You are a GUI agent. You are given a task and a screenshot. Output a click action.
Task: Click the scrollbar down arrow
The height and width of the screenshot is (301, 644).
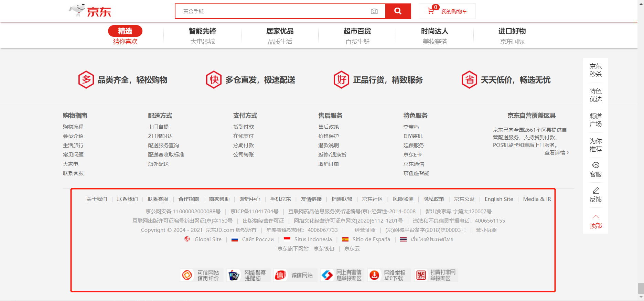(x=641, y=298)
